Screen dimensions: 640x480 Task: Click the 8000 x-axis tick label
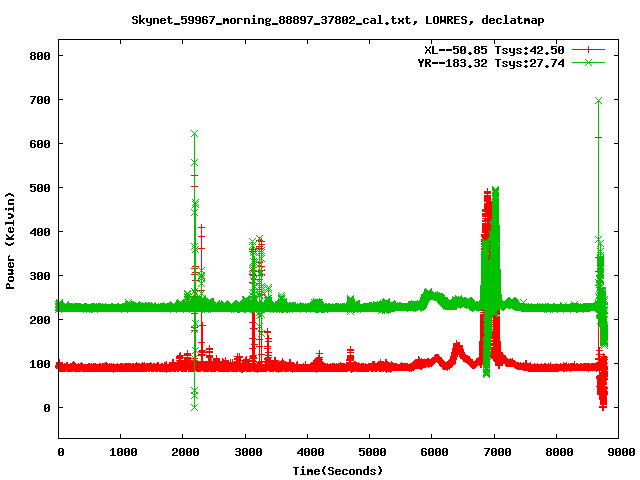point(559,452)
